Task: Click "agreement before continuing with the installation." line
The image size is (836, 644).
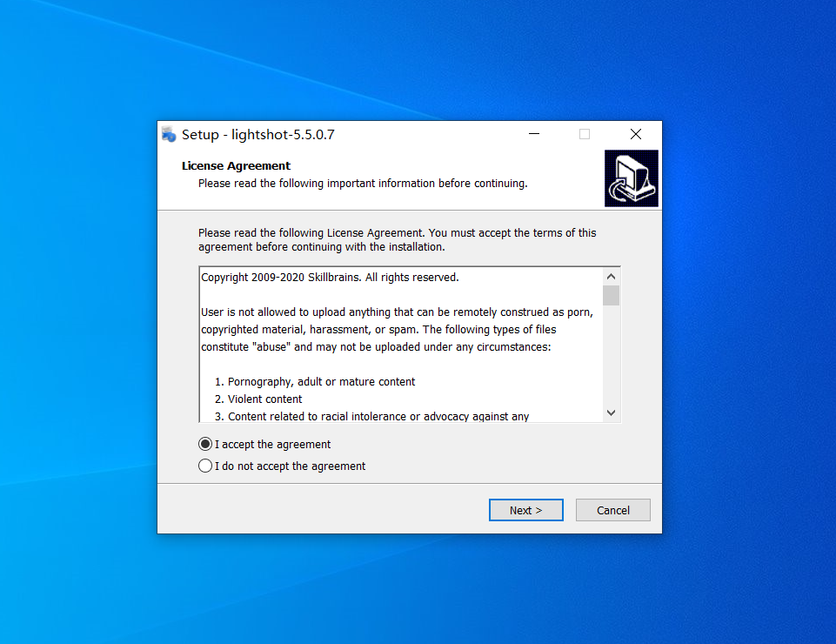Action: pos(322,246)
